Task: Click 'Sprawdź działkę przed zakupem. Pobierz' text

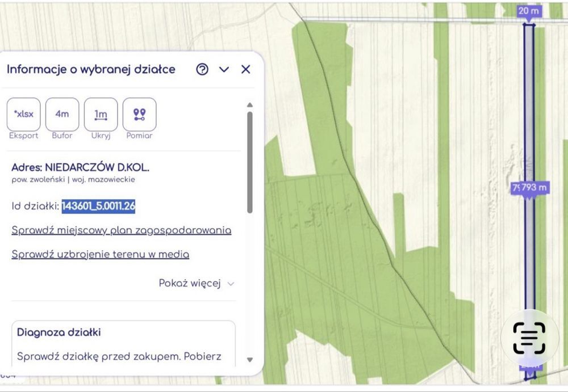Action: coord(119,356)
